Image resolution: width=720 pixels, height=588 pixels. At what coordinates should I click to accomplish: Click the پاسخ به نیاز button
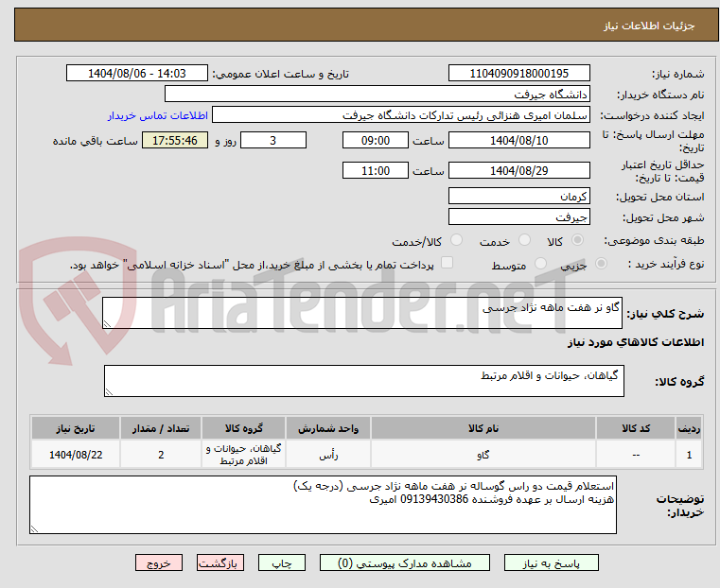551,562
